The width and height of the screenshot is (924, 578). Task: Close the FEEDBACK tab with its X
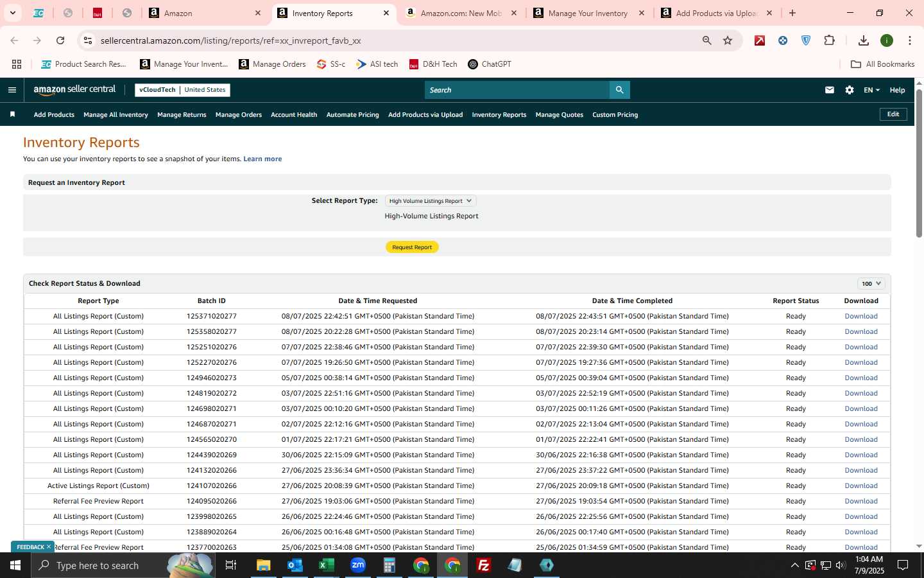click(48, 547)
